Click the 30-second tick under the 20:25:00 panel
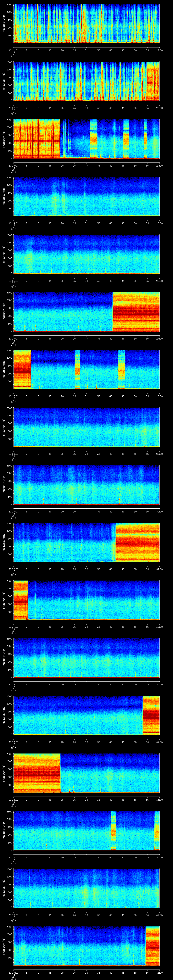Image resolution: width=173 pixels, height=980 pixels. [86, 281]
